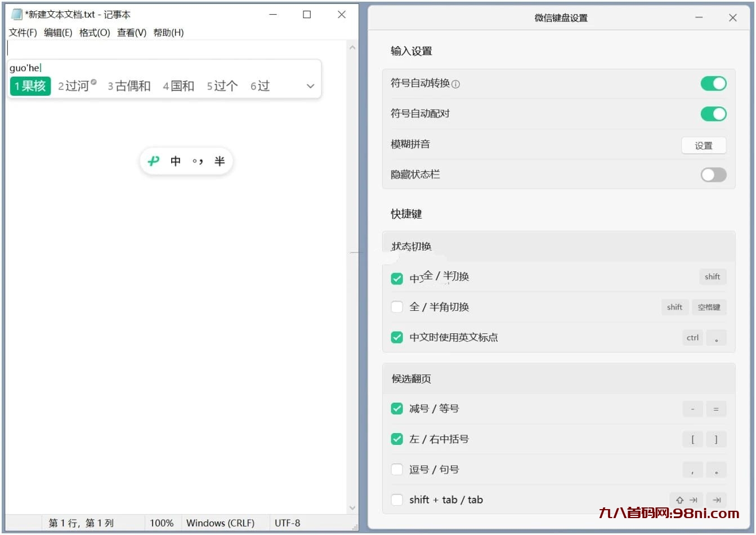Open 文件(F) menu in Notepad

(23, 33)
